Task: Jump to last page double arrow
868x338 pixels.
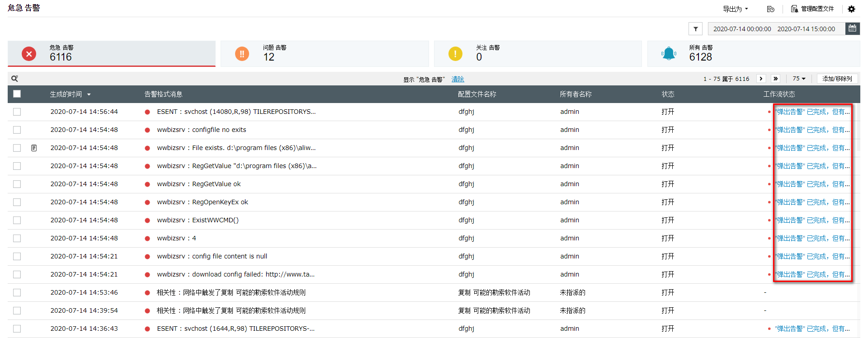Action: tap(776, 79)
